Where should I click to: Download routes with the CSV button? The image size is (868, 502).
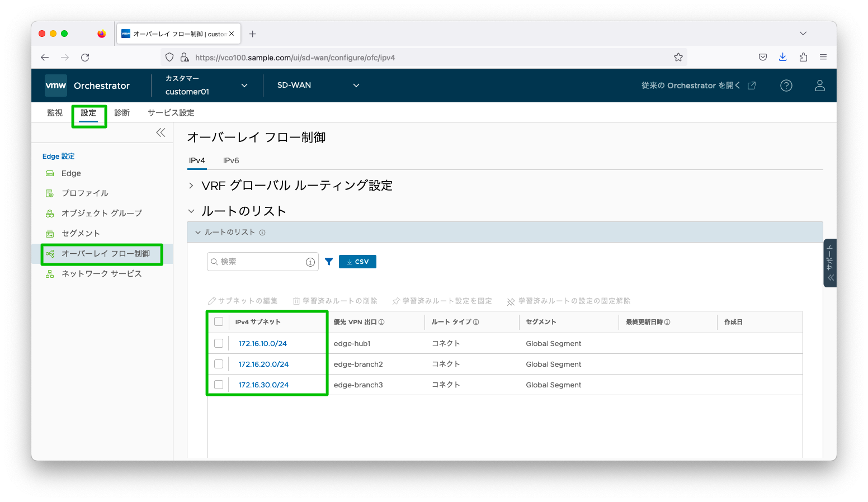point(357,262)
